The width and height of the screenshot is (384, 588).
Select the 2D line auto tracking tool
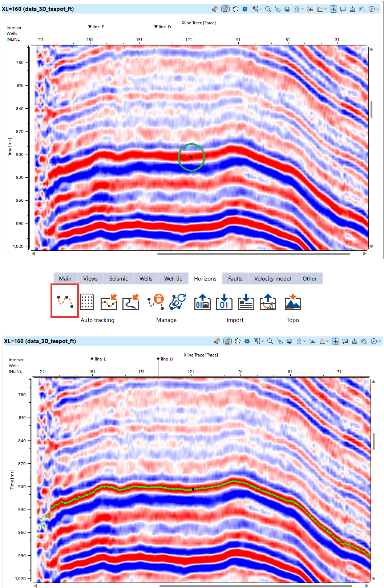coord(65,301)
